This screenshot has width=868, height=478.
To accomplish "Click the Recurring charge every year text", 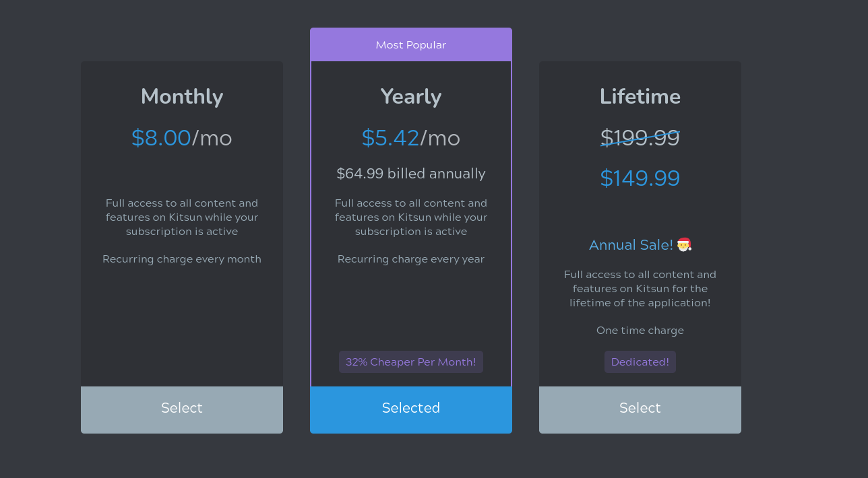I will [x=411, y=259].
